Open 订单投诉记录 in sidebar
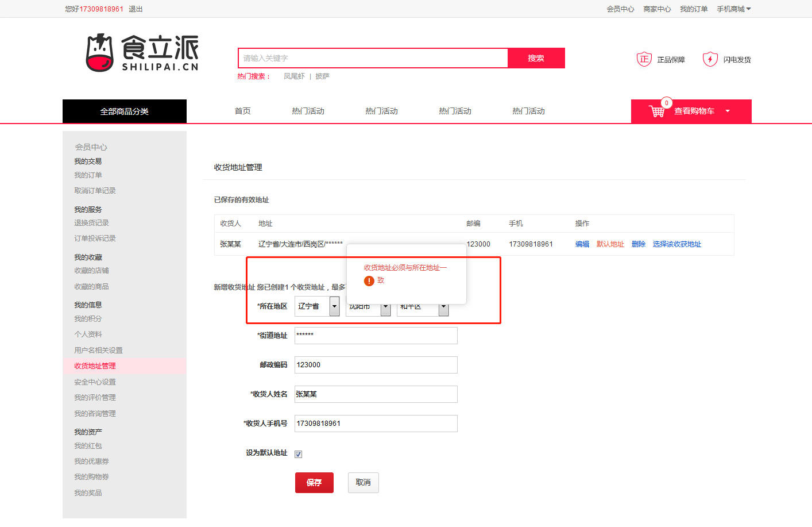Screen dimensions: 812x527 (x=95, y=239)
